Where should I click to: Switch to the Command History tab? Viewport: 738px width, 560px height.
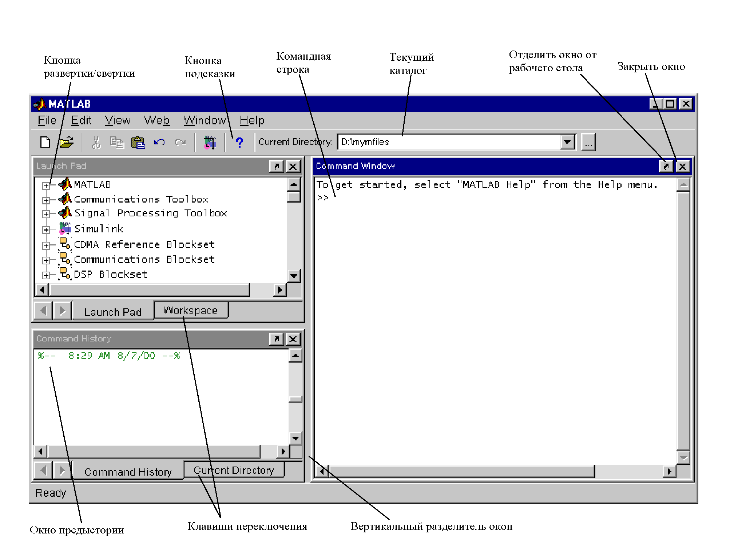pos(128,472)
